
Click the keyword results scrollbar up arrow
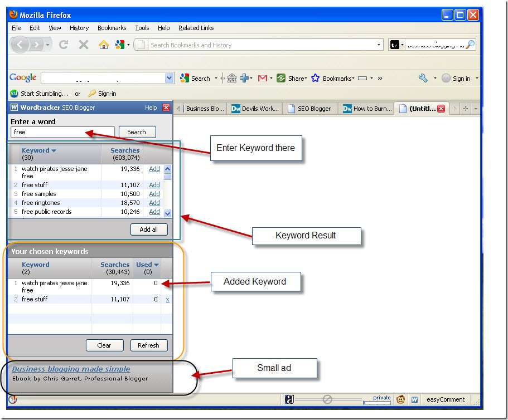click(x=167, y=169)
